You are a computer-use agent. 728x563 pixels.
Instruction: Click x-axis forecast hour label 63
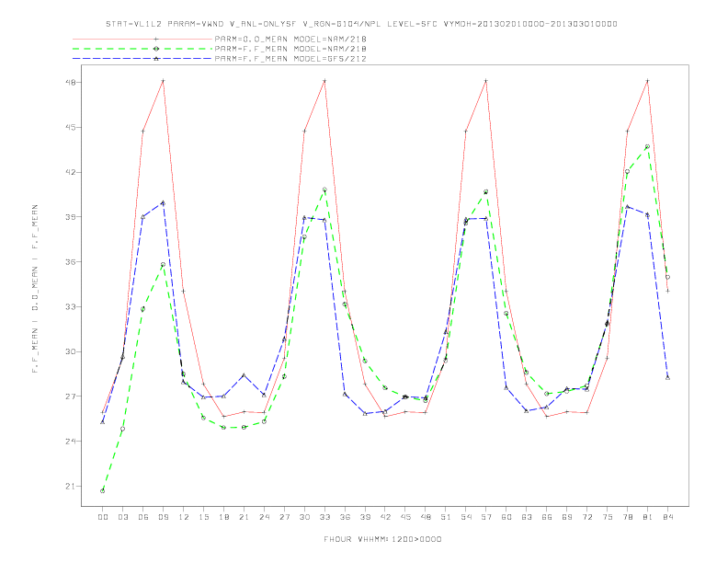[527, 517]
